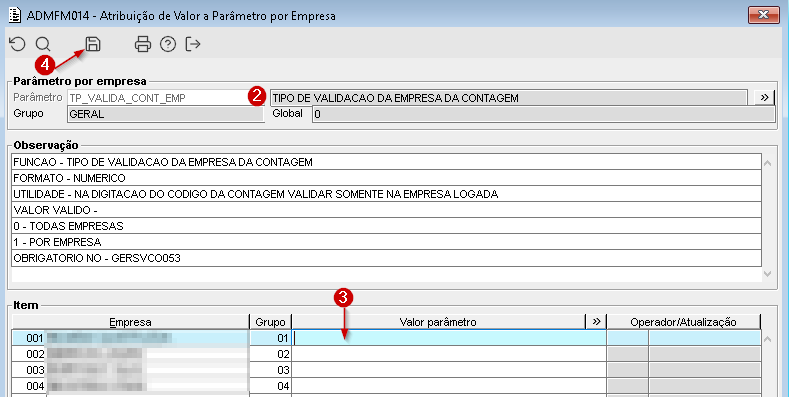Image resolution: width=789 pixels, height=397 pixels.
Task: Click the Grupo field GERAL
Action: tap(166, 114)
